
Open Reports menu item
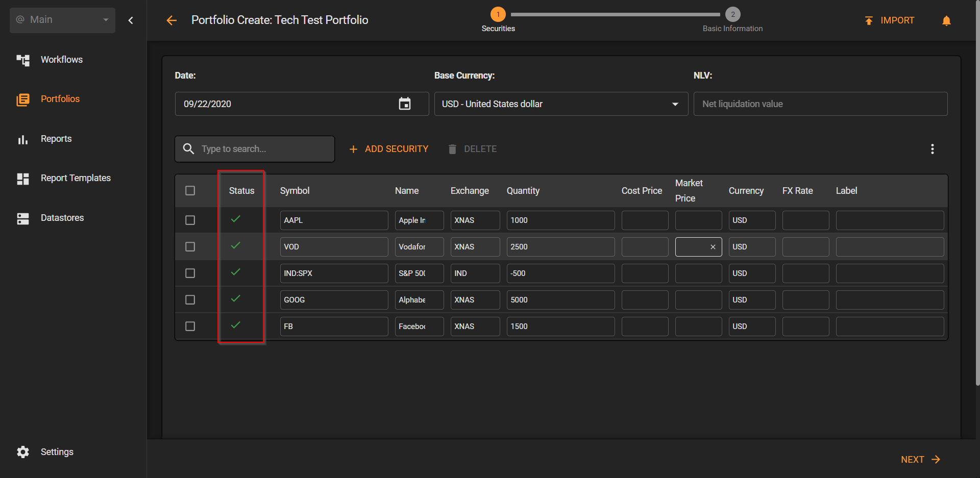tap(56, 139)
